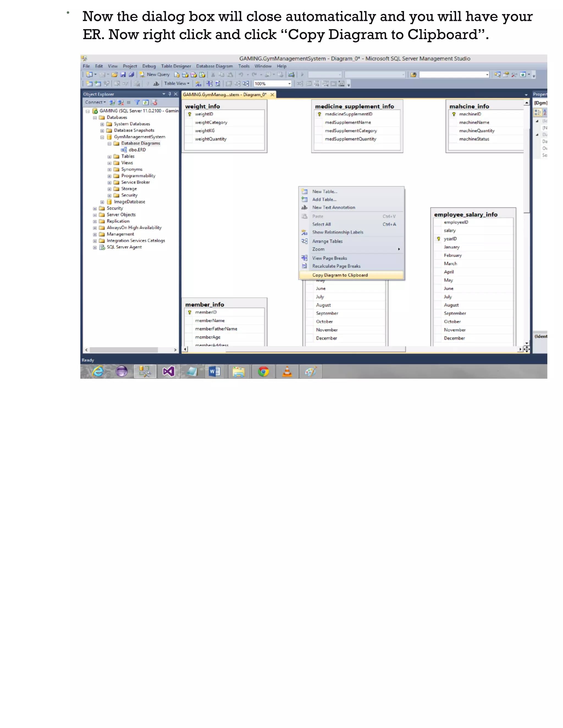Click View Page Breaks toolbar icon

tap(209, 84)
